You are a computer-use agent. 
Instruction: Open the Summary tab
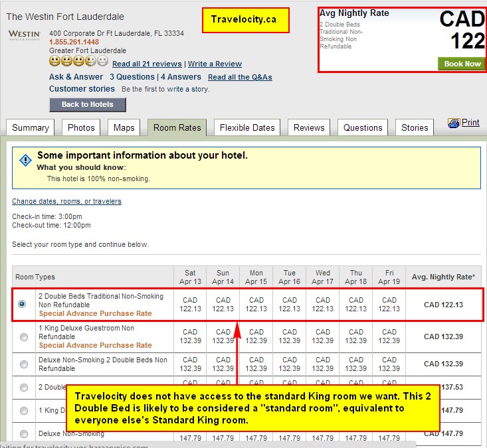[x=31, y=127]
